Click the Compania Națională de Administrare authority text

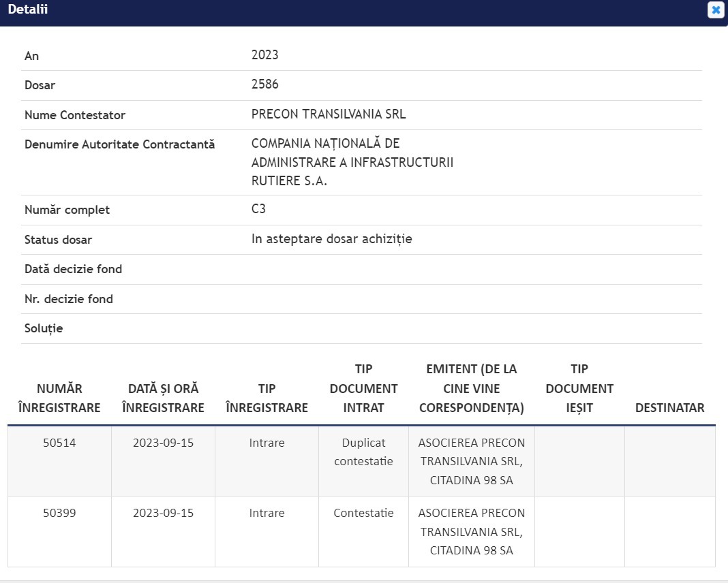352,162
